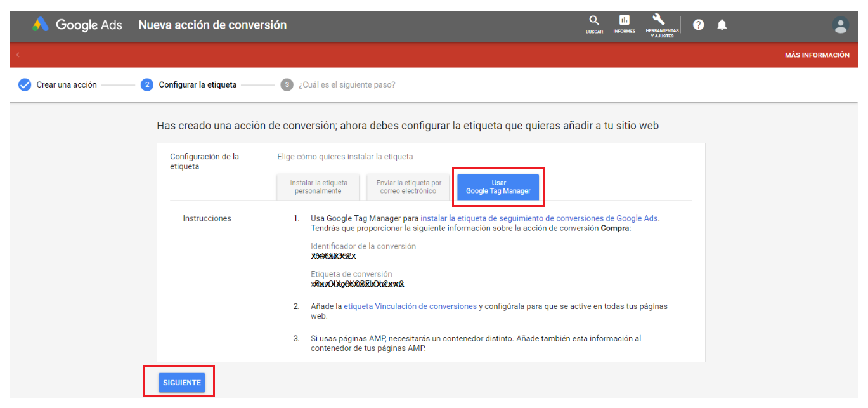Go to the Configurar la etiqueta step
The width and height of the screenshot is (868, 408).
(x=198, y=85)
